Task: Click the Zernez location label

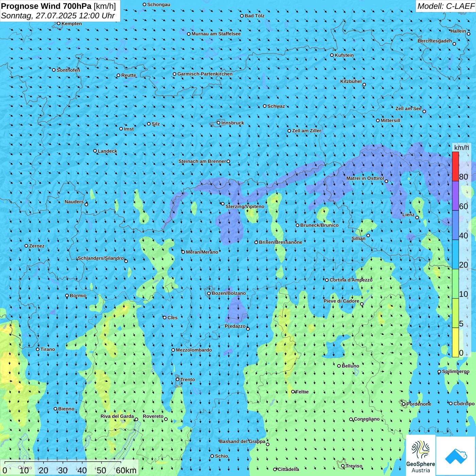Action: point(37,246)
